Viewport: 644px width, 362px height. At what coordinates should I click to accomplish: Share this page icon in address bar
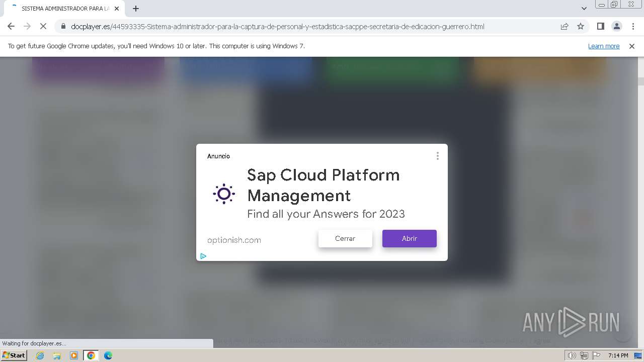click(565, 27)
